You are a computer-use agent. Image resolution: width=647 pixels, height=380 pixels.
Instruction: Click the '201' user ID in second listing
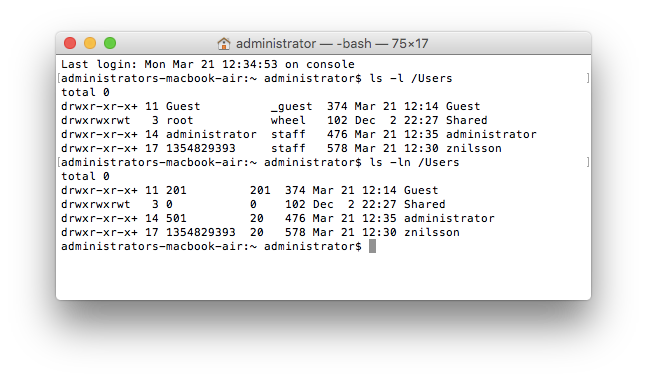[176, 190]
